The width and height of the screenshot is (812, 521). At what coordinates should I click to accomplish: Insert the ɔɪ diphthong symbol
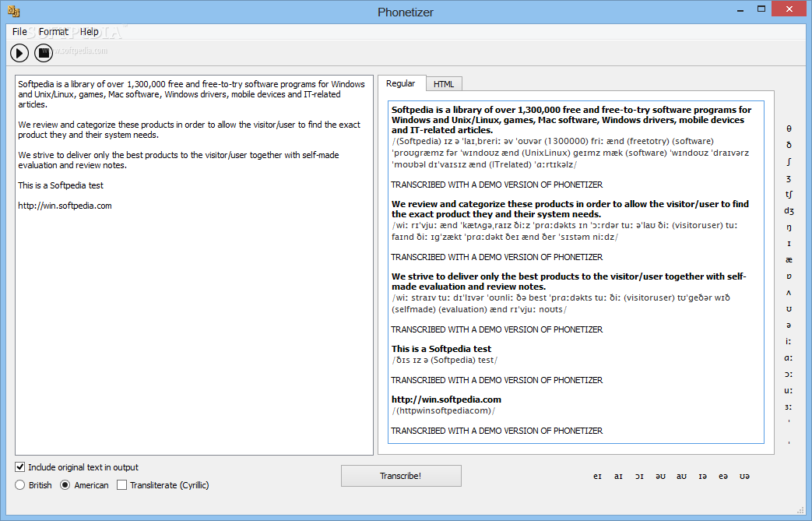[x=639, y=477]
